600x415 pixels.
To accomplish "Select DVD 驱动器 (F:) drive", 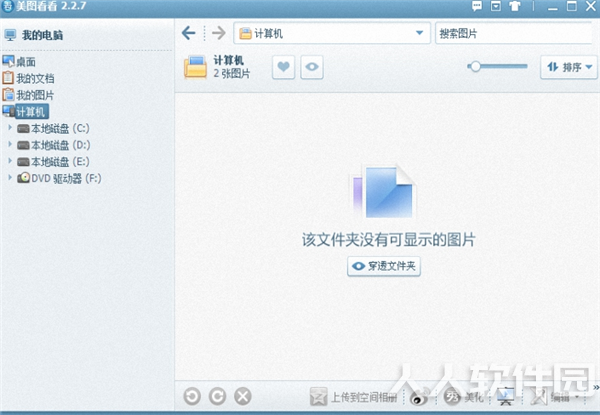I will [59, 178].
